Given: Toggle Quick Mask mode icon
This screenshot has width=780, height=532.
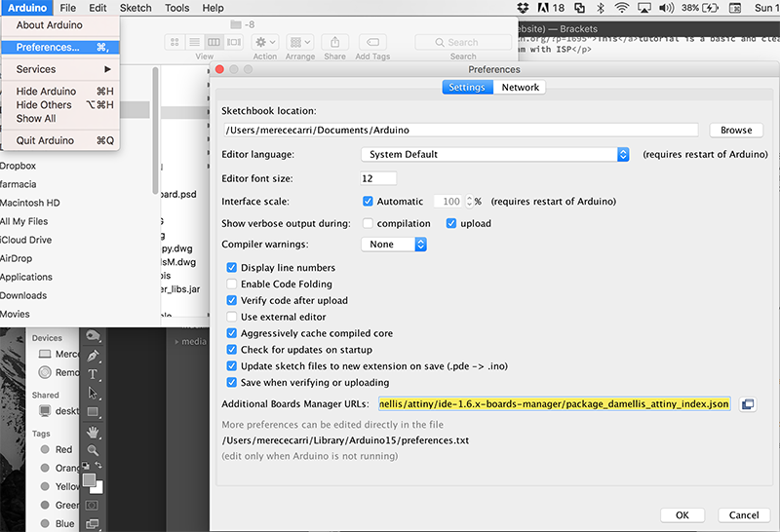Looking at the screenshot, I should [x=92, y=505].
